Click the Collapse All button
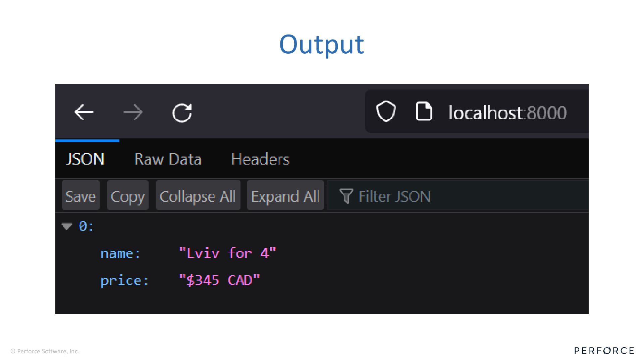This screenshot has height=362, width=644. point(198,196)
